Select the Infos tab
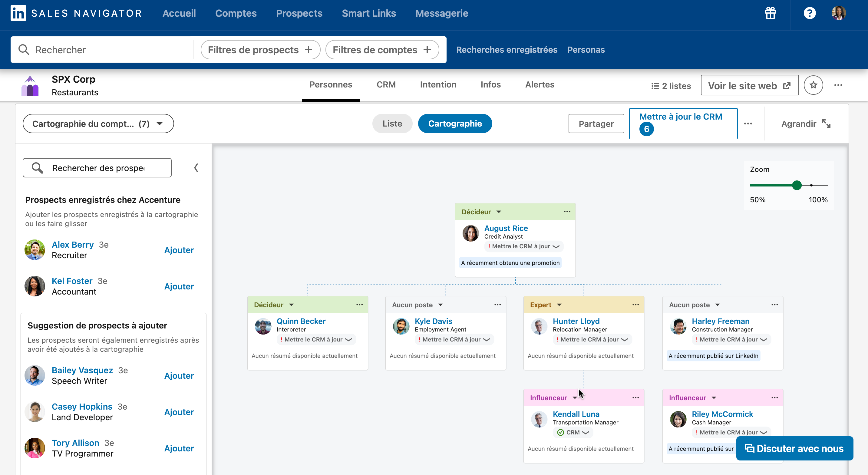The width and height of the screenshot is (868, 475). click(490, 84)
